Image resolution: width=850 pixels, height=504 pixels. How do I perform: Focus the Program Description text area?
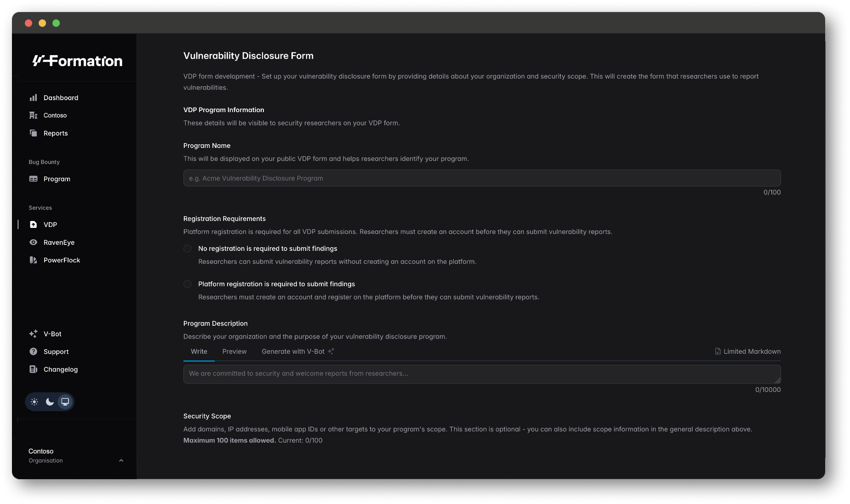(x=482, y=374)
